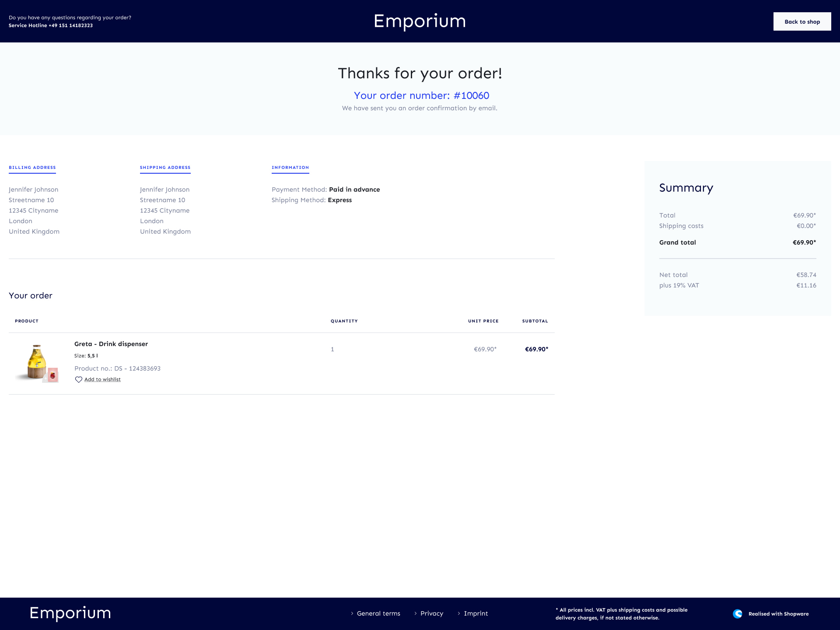Image resolution: width=840 pixels, height=630 pixels.
Task: Open the General terms footer link
Action: coord(378,614)
